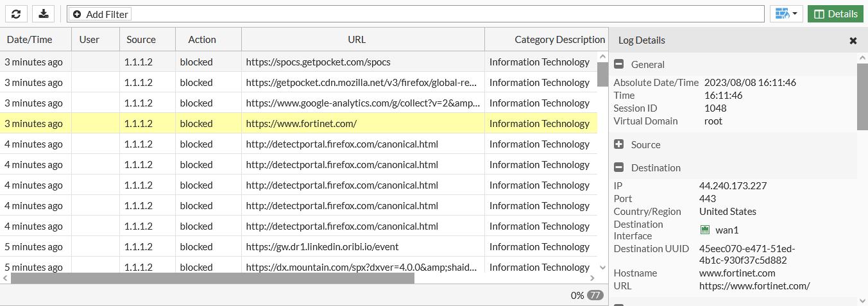Click the URL column header

[357, 40]
